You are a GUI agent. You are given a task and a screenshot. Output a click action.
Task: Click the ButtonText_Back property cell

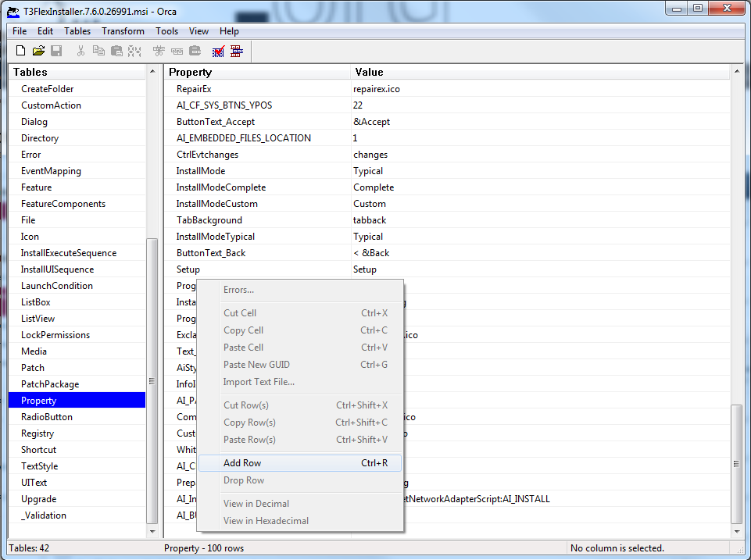211,253
